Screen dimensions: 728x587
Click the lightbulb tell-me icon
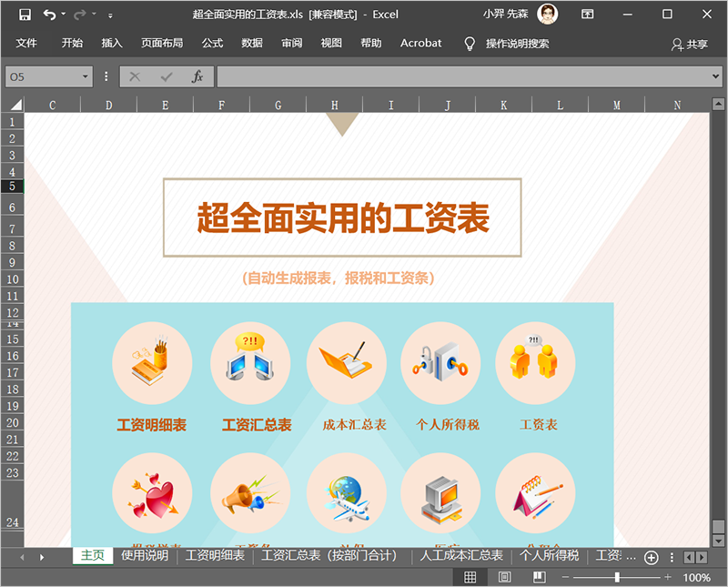[470, 44]
